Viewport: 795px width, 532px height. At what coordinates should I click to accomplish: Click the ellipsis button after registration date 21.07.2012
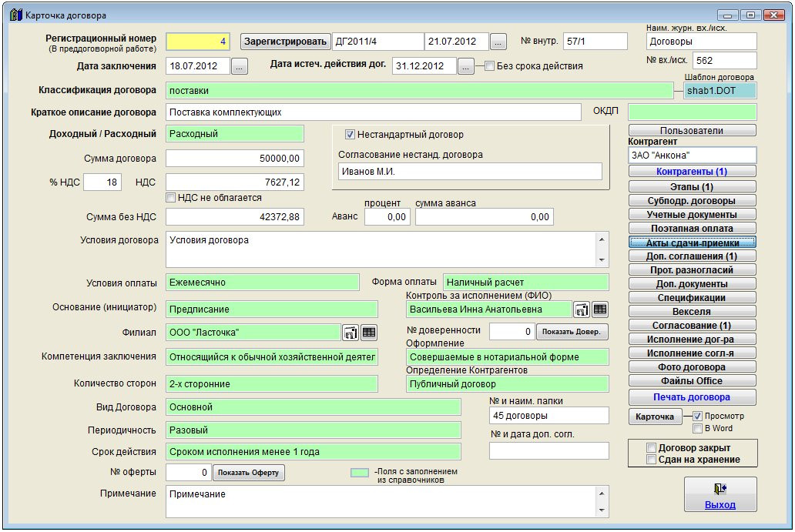point(498,42)
